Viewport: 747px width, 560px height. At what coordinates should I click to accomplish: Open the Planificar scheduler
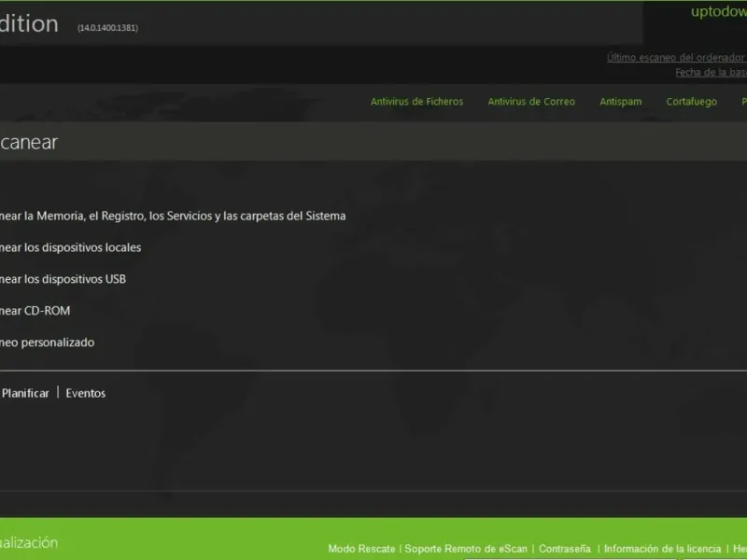[x=25, y=393]
